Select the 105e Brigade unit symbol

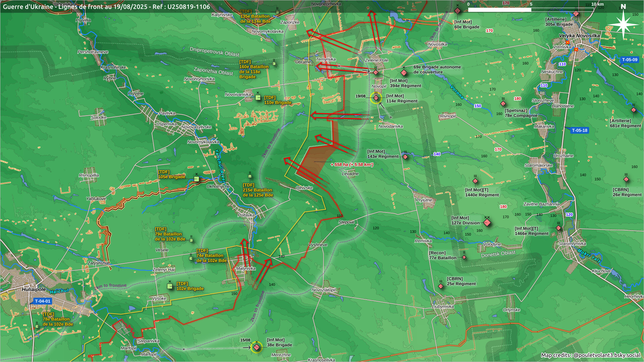(x=197, y=179)
